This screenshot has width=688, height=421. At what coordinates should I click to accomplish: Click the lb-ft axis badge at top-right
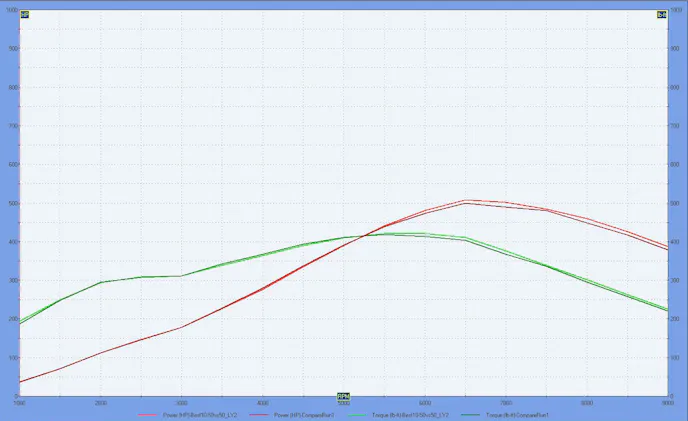click(661, 15)
